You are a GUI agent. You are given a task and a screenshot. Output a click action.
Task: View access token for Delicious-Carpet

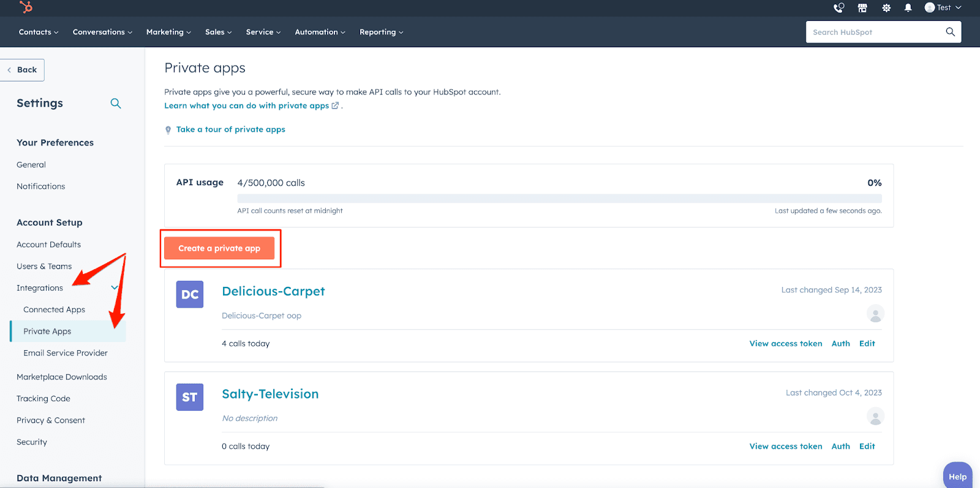(x=785, y=344)
